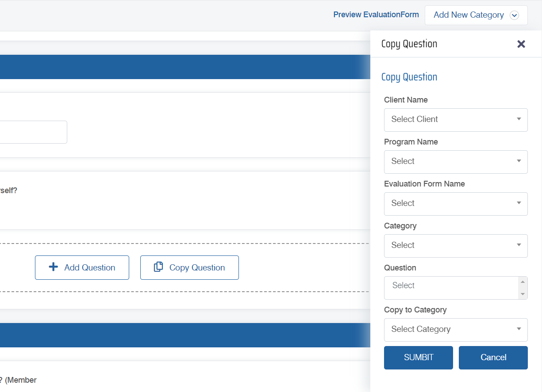Open the Evaluation Form Name dropdown
542x392 pixels.
456,204
